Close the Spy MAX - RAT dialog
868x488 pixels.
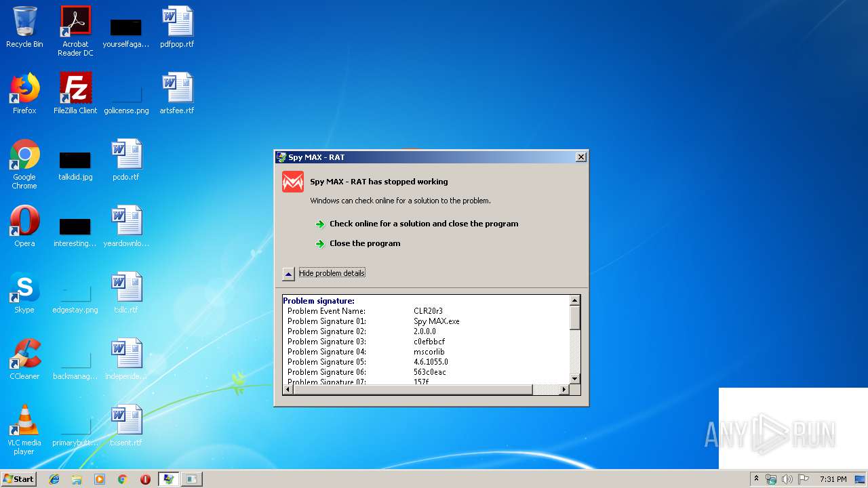point(580,157)
